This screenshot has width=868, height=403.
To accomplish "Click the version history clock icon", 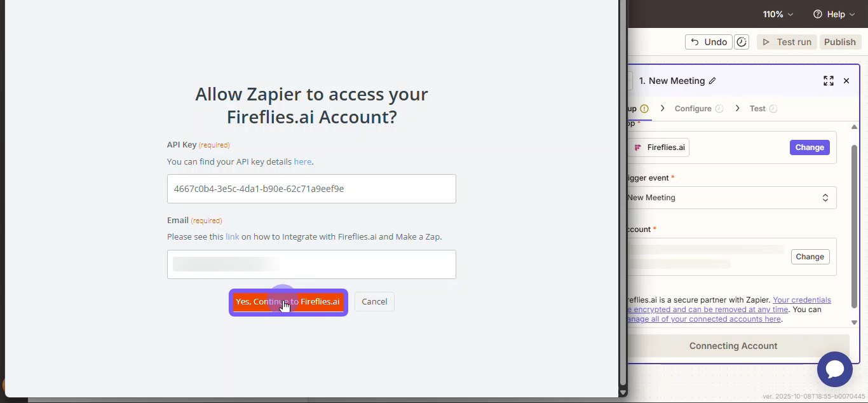I will (742, 42).
